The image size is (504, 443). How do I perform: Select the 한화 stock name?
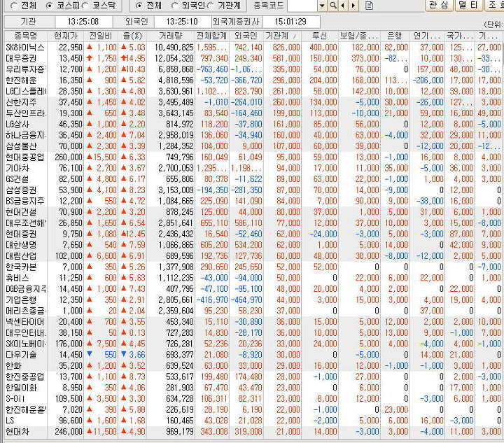click(13, 366)
